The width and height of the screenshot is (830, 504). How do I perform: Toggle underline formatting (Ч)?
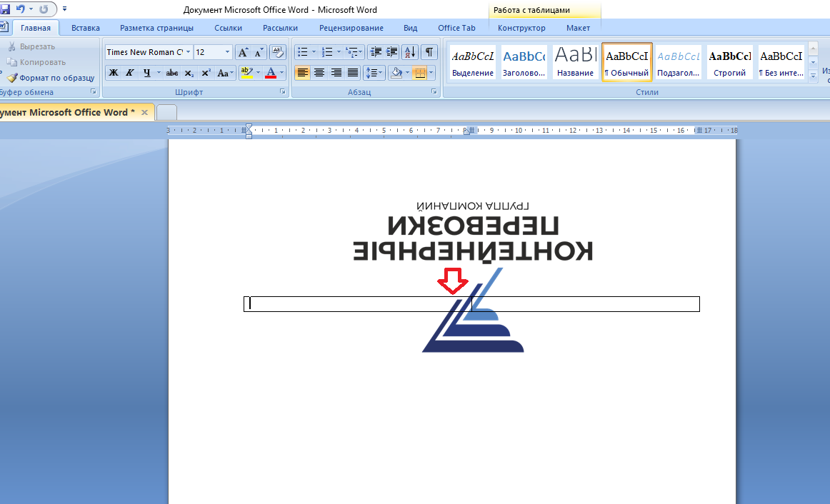146,73
